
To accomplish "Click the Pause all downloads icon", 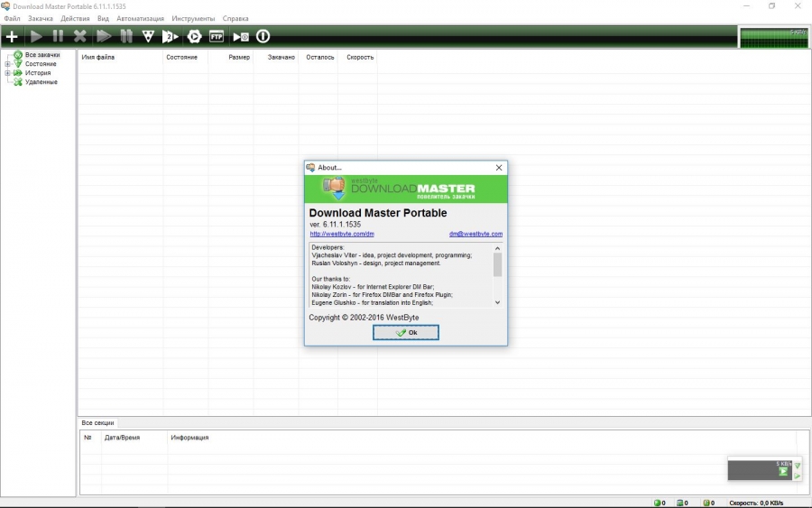I will coord(126,37).
